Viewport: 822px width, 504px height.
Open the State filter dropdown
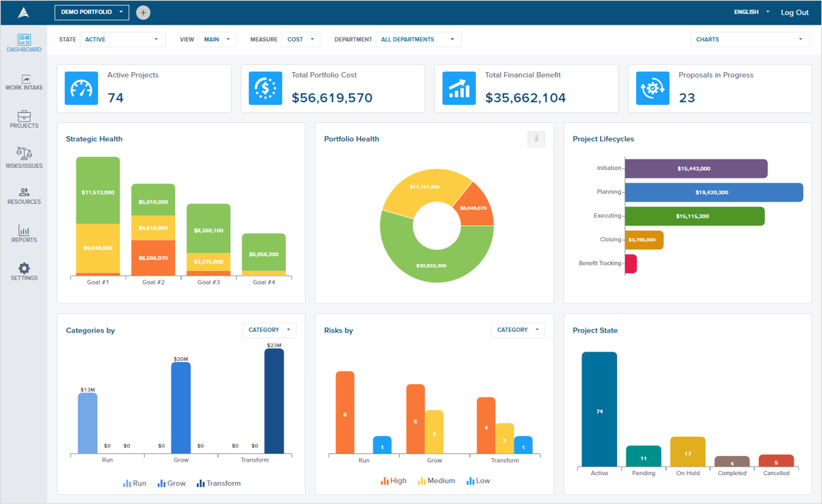[122, 40]
